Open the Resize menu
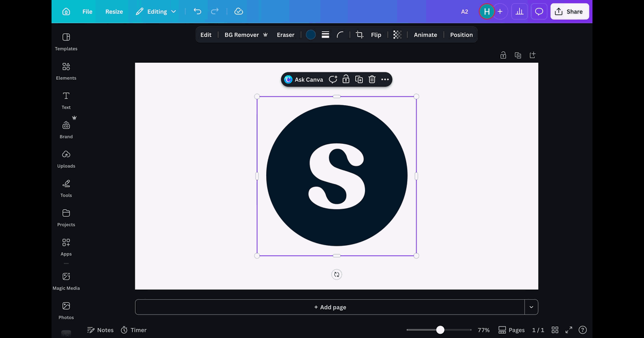This screenshot has width=644, height=338. point(114,11)
